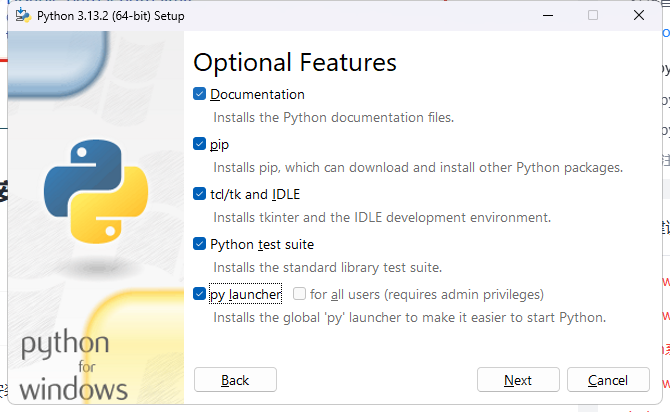The width and height of the screenshot is (670, 412).
Task: Click the Back button
Action: [235, 380]
